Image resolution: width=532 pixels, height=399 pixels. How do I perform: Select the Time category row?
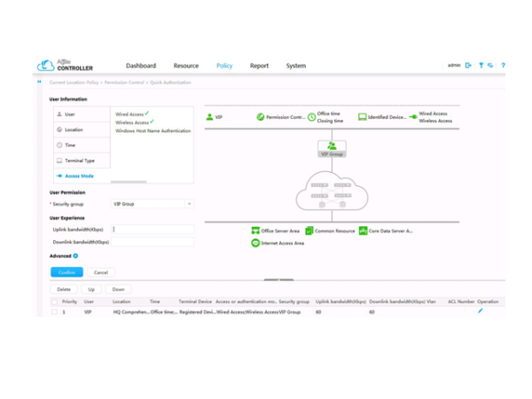[x=82, y=145]
